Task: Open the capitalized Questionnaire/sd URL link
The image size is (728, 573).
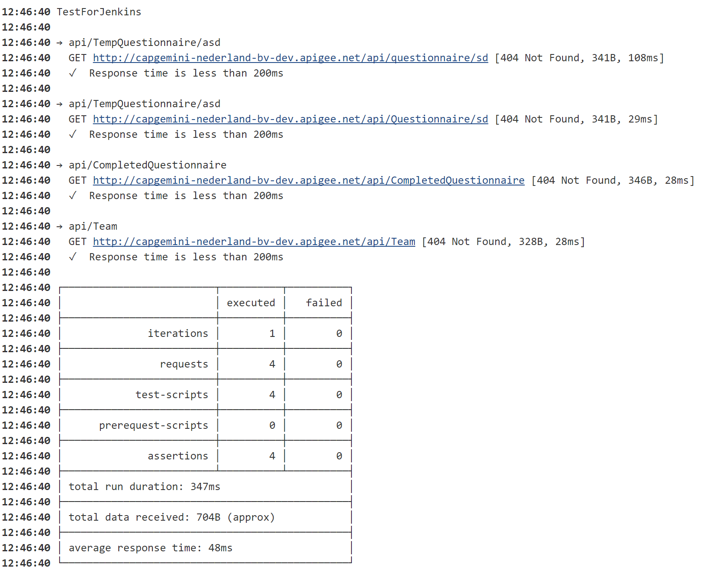Action: [290, 119]
